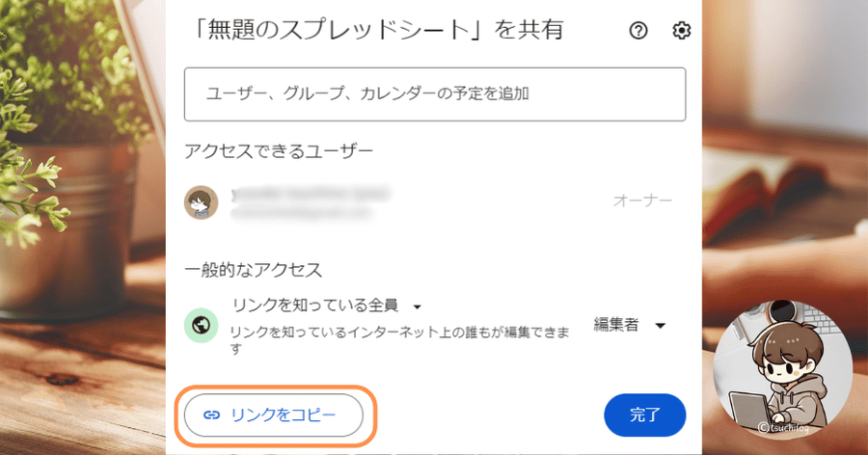Focus the add users and groups field
This screenshot has height=455, width=868.
[x=434, y=94]
